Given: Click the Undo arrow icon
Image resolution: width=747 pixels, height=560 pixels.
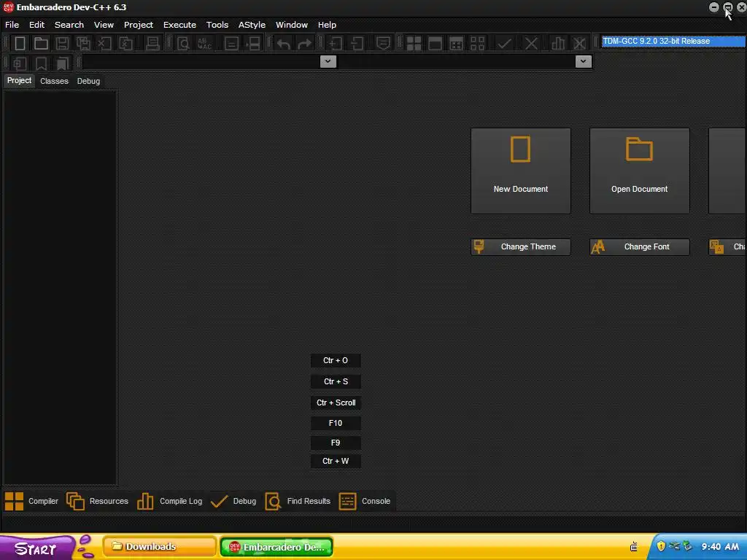Looking at the screenshot, I should pos(284,43).
